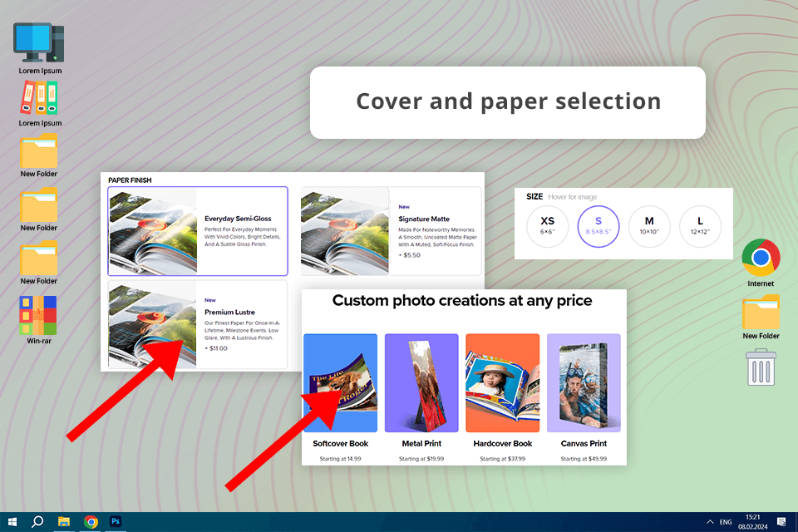Click the 'Starting at $37.99' price text

pos(502,459)
